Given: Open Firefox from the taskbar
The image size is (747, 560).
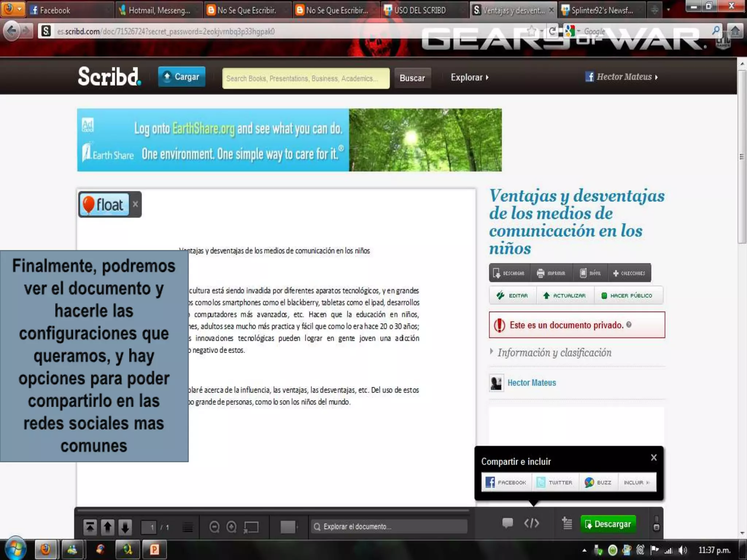Looking at the screenshot, I should pyautogui.click(x=46, y=549).
